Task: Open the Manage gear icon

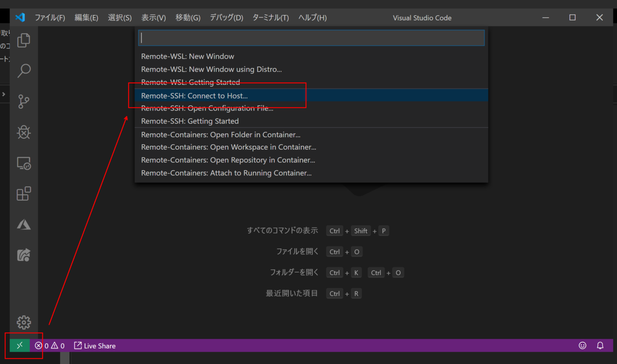Action: [x=24, y=322]
